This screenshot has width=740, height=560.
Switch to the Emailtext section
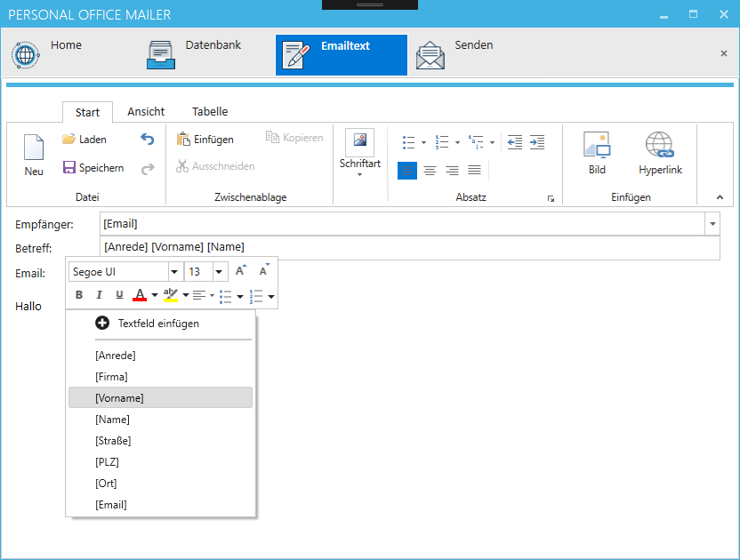[342, 55]
